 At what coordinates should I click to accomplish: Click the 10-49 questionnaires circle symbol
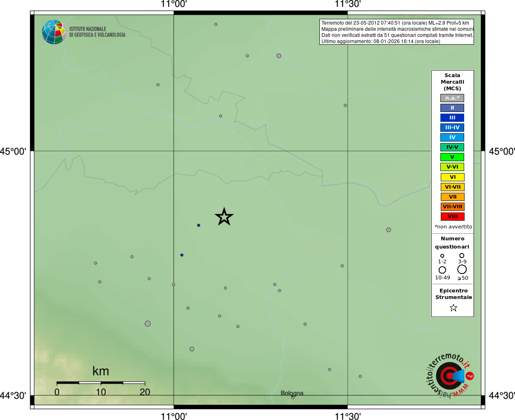pyautogui.click(x=442, y=270)
